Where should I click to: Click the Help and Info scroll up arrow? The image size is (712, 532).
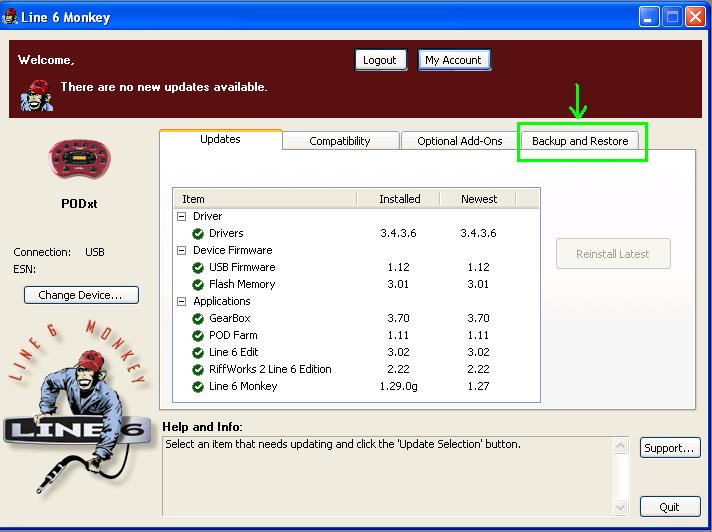[x=620, y=446]
